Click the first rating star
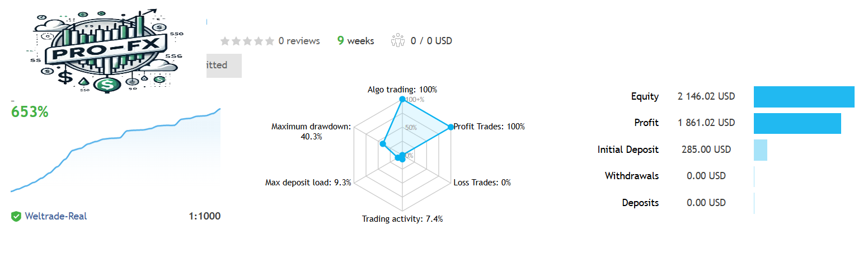Viewport: 868px width, 280px height. tap(225, 41)
